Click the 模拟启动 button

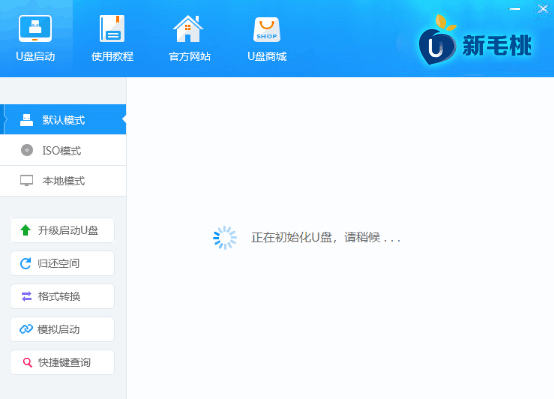[x=63, y=329]
